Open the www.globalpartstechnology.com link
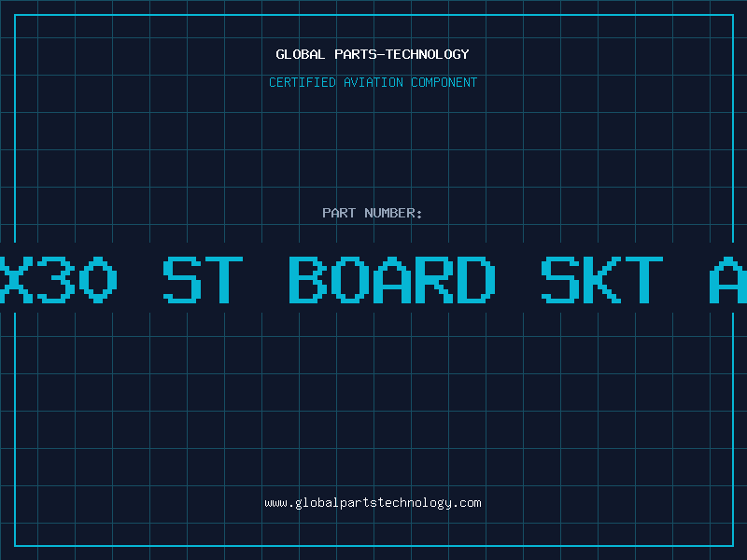This screenshot has width=747, height=560. (373, 503)
